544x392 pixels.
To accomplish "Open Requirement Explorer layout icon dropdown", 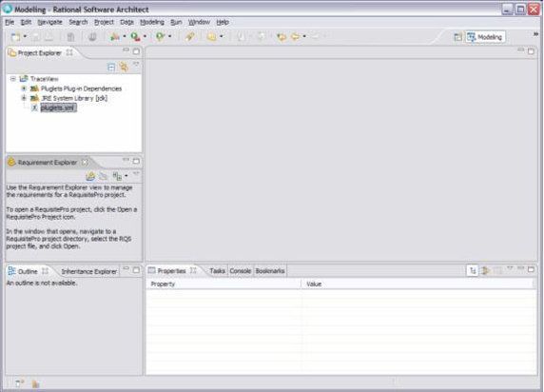I will tap(126, 176).
